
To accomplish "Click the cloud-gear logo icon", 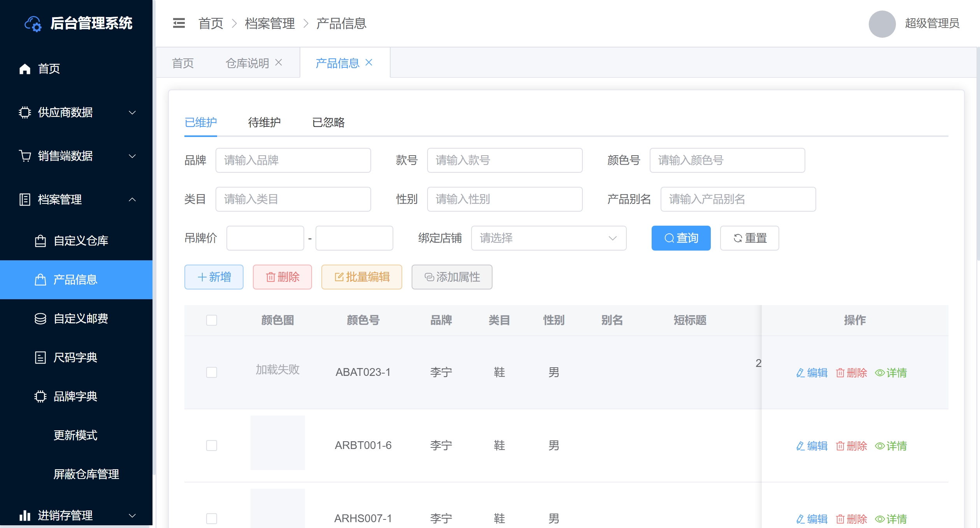I will [x=33, y=24].
